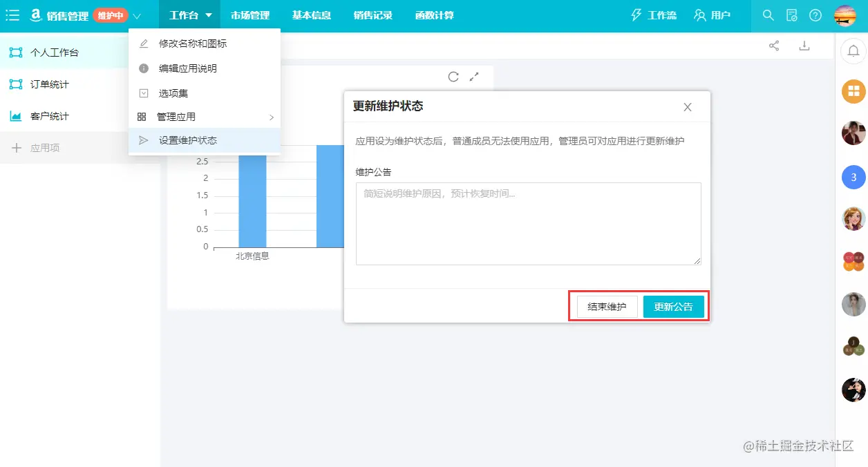Open the user avatar in top-right corner
Screen dimensions: 868x467
click(x=845, y=15)
